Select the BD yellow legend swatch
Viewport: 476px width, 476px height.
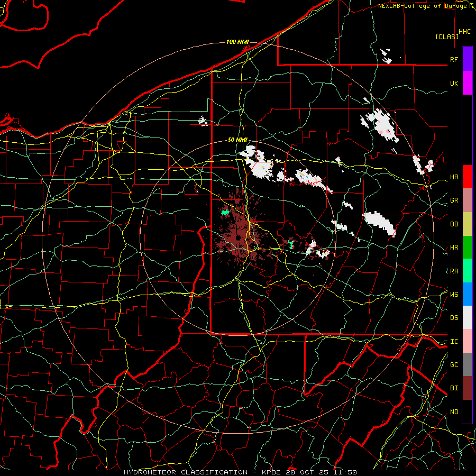point(467,224)
